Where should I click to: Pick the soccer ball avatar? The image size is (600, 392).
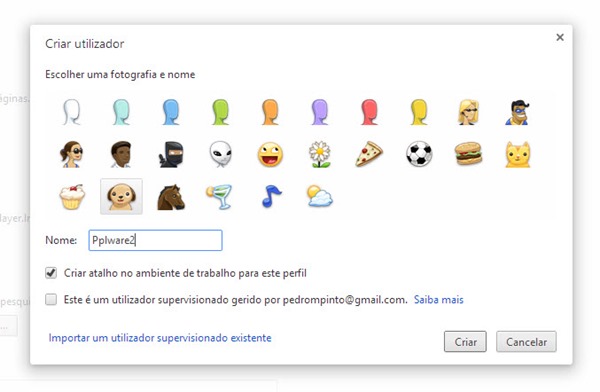point(419,154)
